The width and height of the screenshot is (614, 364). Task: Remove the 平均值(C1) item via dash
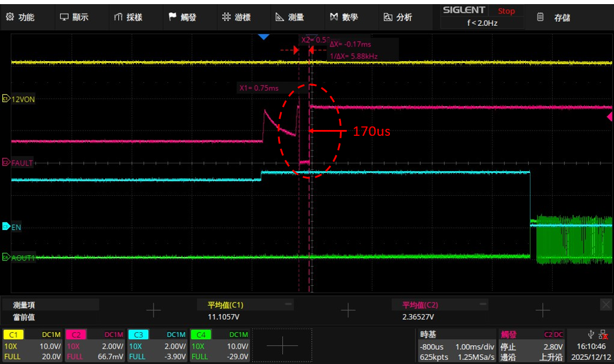click(288, 303)
